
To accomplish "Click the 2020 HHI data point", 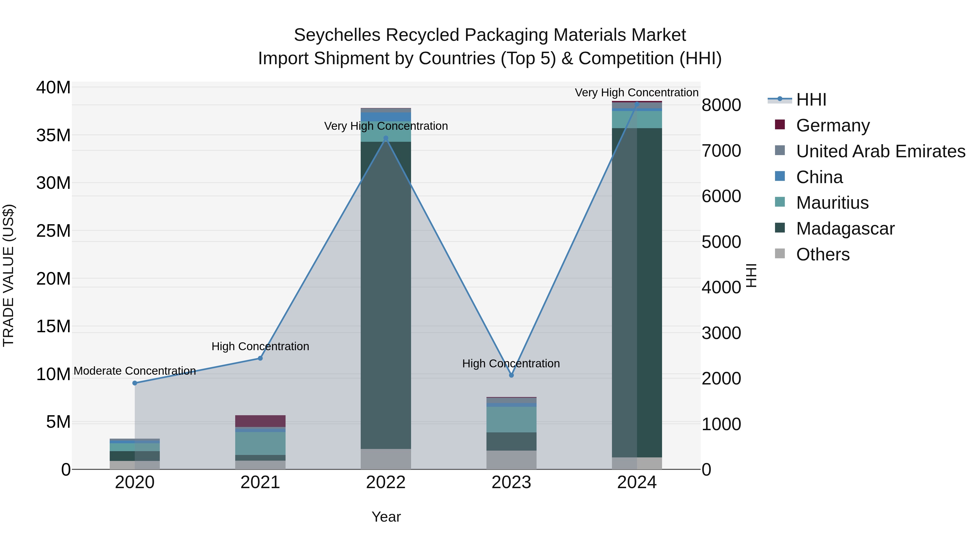I will [x=135, y=383].
